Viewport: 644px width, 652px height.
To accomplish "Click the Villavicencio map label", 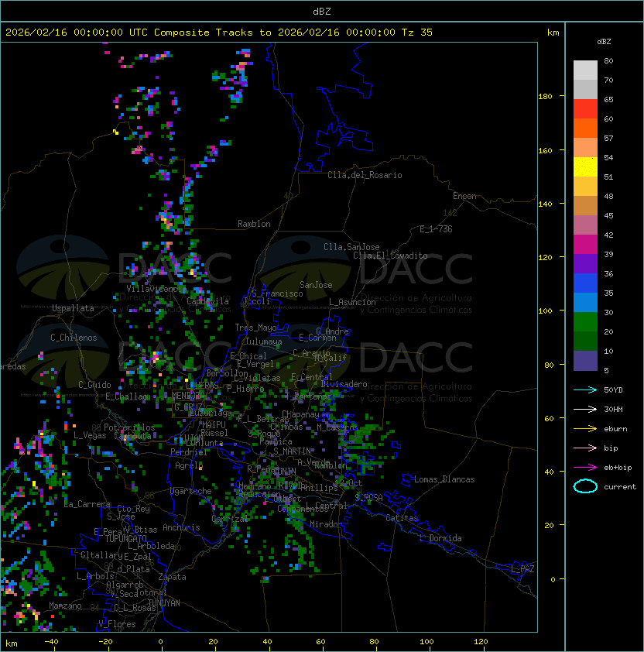I will (x=156, y=289).
